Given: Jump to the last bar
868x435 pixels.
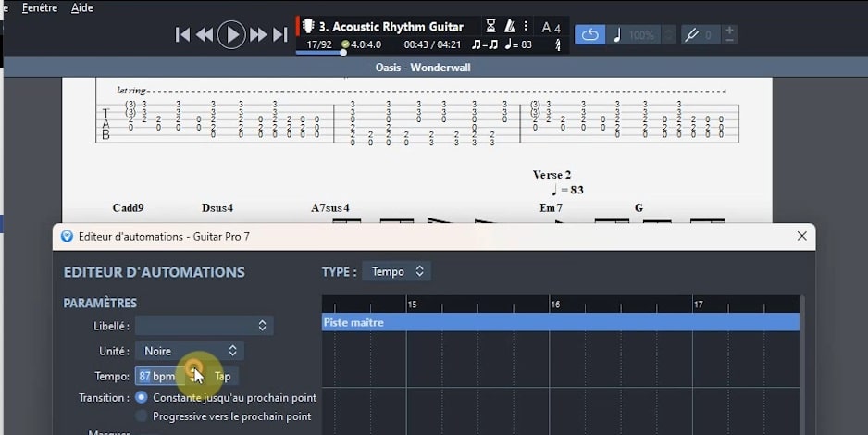Looking at the screenshot, I should point(280,35).
